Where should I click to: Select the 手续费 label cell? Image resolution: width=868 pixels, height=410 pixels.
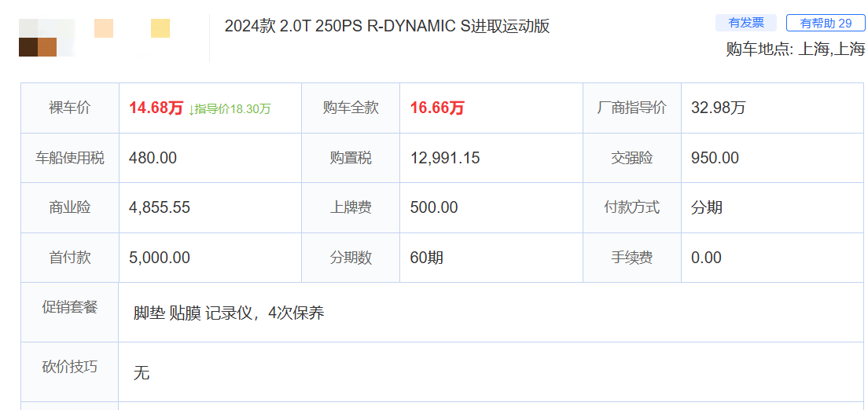632,258
